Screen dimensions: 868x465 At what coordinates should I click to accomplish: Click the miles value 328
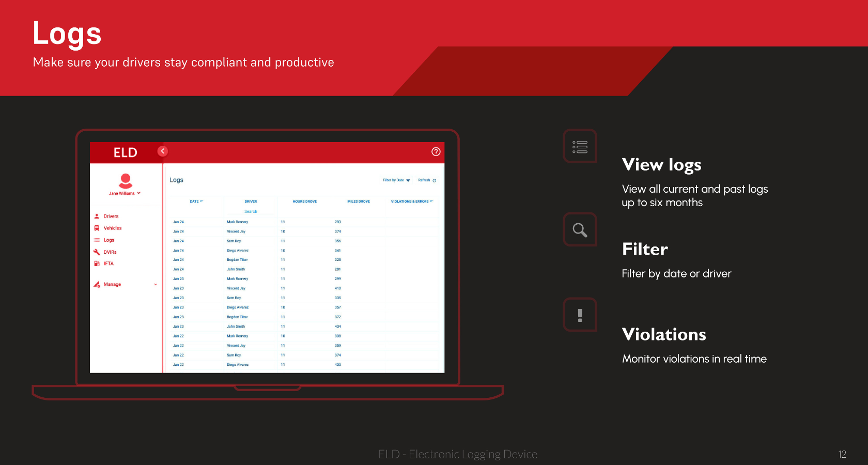[338, 260]
